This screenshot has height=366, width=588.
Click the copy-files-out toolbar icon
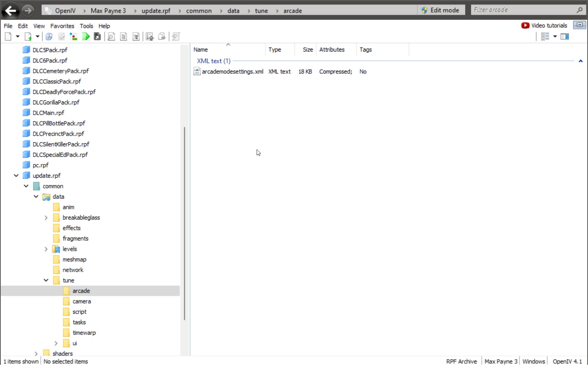162,36
